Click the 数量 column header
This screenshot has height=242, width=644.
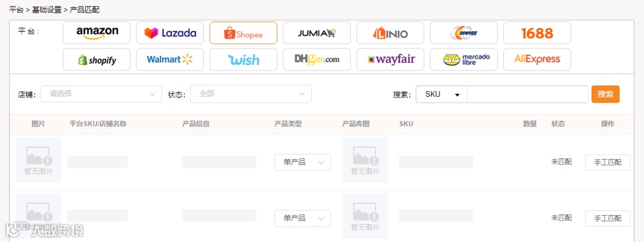coord(530,124)
